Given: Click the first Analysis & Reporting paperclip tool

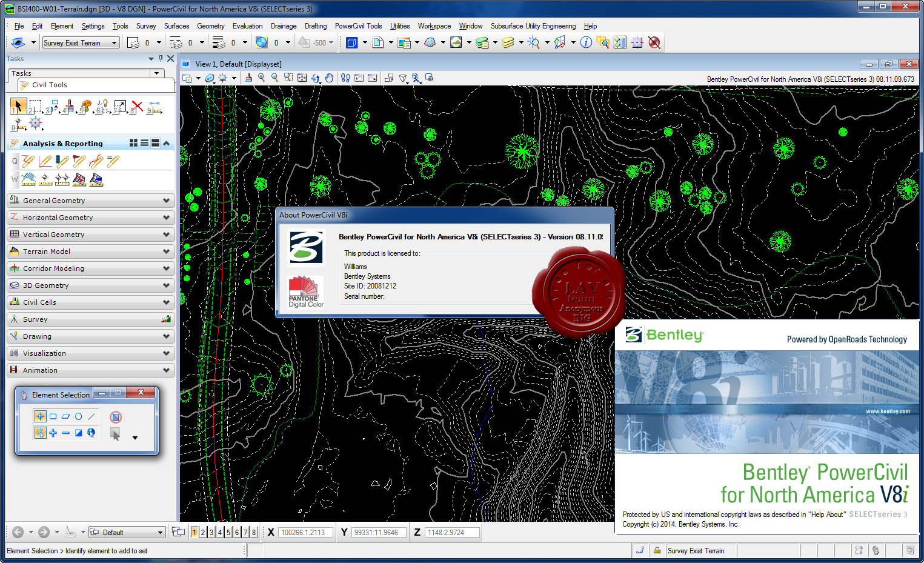Looking at the screenshot, I should tap(28, 161).
